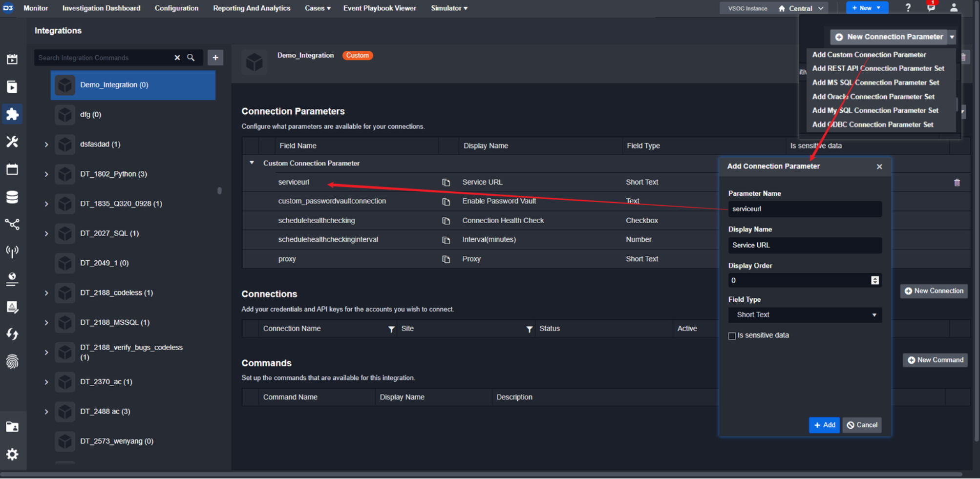
Task: Click the New Connection Parameter button
Action: pos(889,37)
